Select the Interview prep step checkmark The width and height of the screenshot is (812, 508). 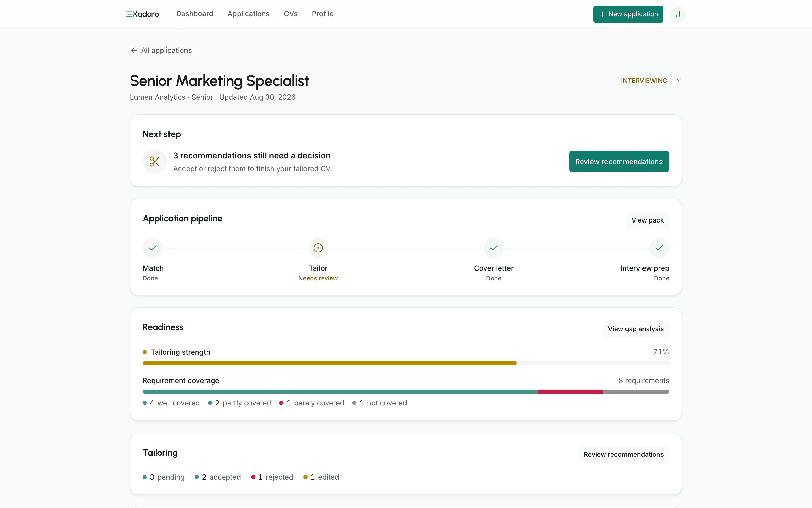click(x=659, y=248)
